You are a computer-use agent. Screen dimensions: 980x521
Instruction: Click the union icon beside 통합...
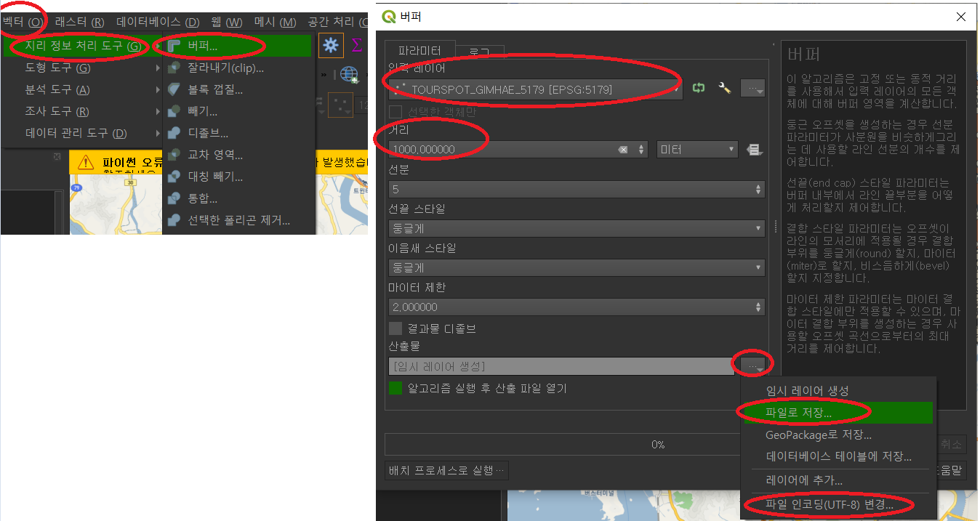[x=174, y=199]
